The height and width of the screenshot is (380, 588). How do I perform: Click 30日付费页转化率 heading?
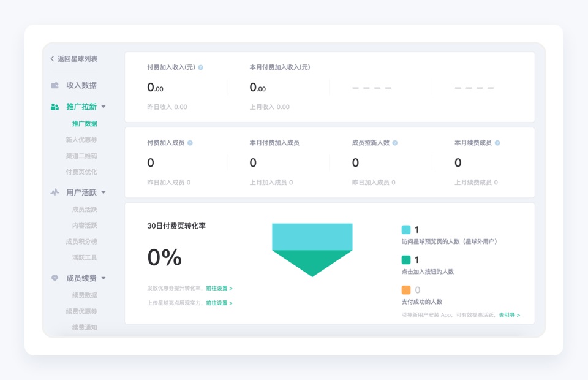176,226
